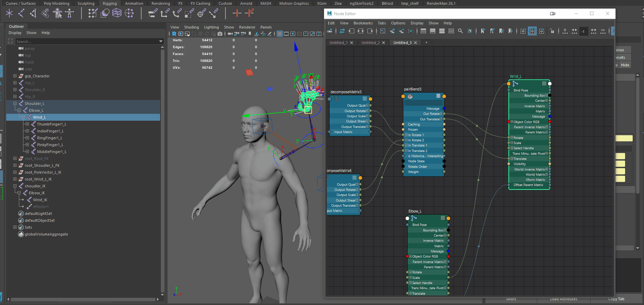Create a Lattice deformer from shelf
Screen dimensions: 644x305
tap(117, 13)
